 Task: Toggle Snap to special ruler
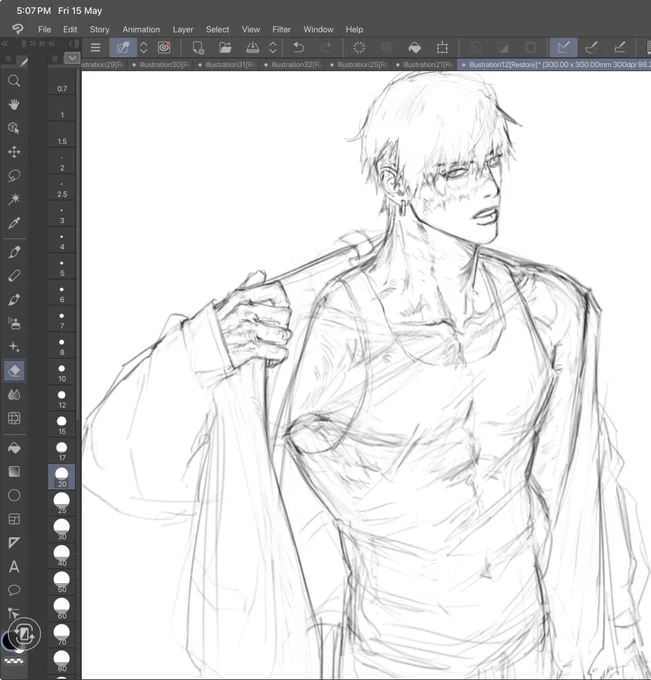592,47
